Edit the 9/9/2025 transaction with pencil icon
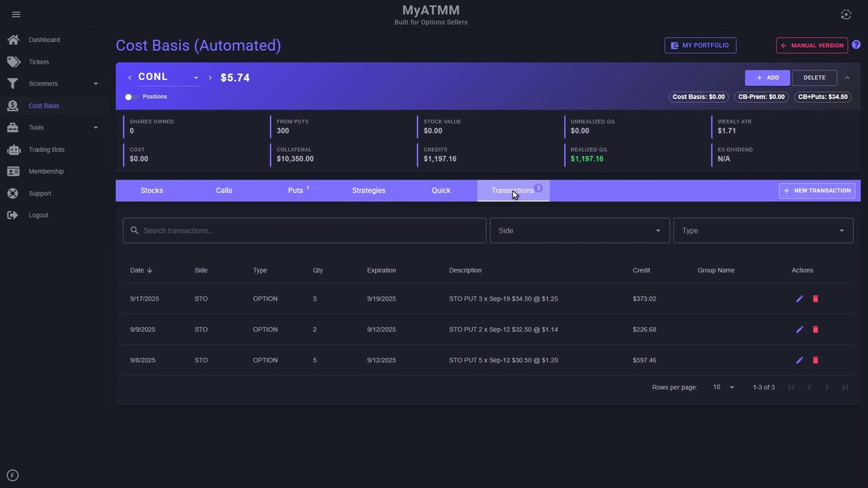 [800, 329]
